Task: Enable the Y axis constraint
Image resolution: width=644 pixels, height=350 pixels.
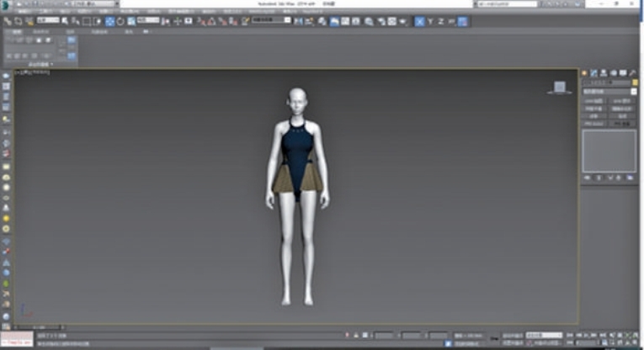Action: [430, 21]
